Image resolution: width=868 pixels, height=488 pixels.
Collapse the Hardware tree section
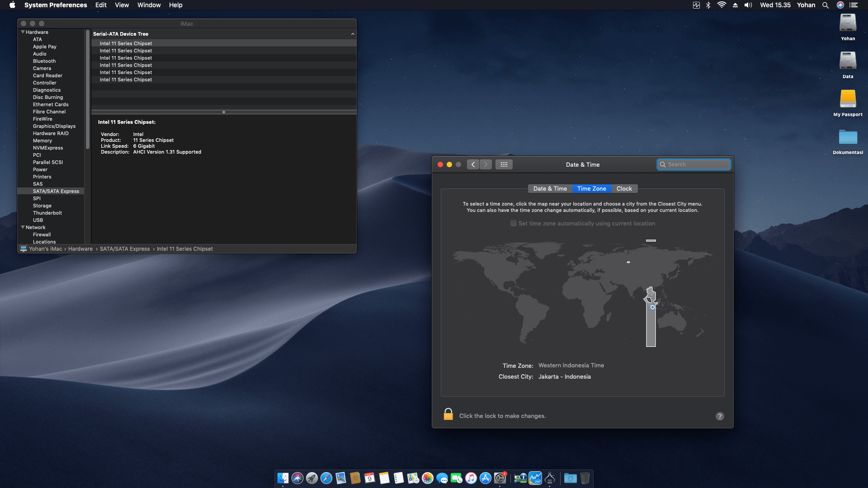(x=23, y=32)
